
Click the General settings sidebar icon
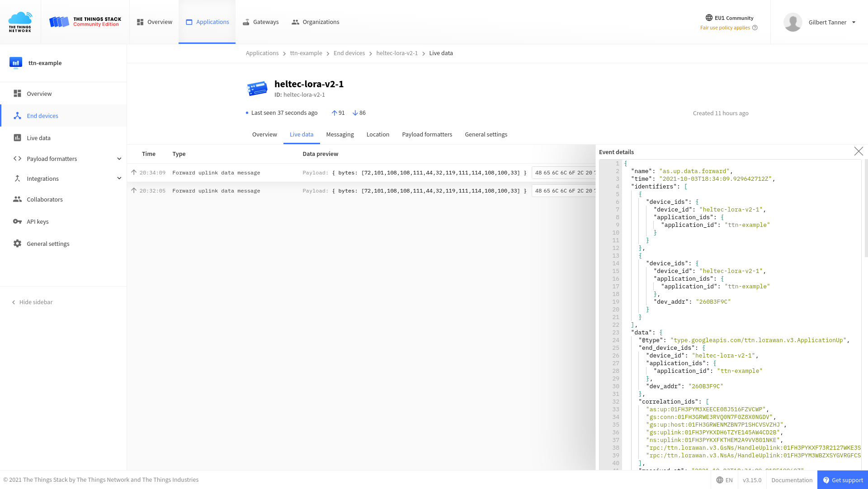click(17, 243)
